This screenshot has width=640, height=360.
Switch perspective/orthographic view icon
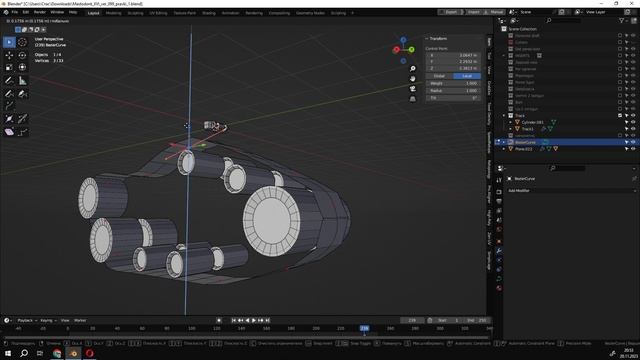click(413, 99)
